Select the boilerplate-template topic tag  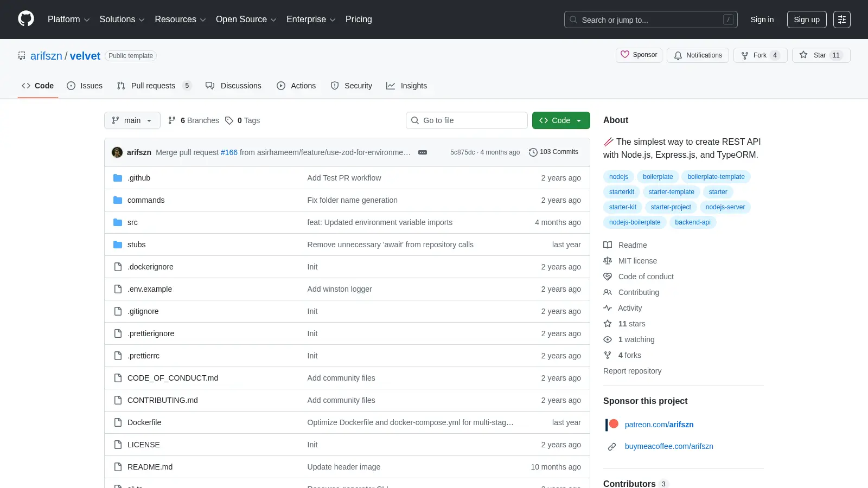pyautogui.click(x=716, y=177)
